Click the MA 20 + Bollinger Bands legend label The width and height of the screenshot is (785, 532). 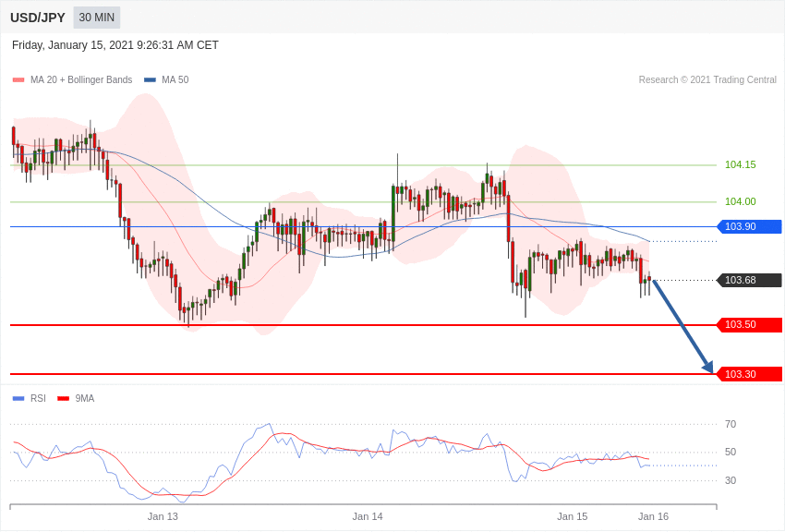click(x=81, y=79)
